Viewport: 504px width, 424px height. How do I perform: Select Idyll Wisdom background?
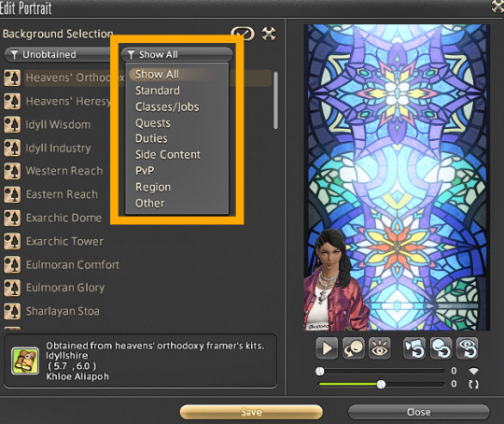[58, 124]
